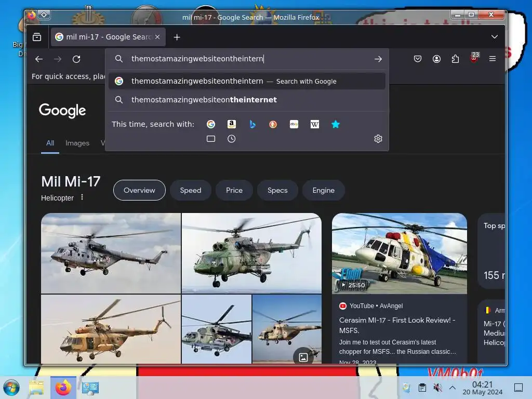Open three-dot menu next to Helicopter

(82, 197)
